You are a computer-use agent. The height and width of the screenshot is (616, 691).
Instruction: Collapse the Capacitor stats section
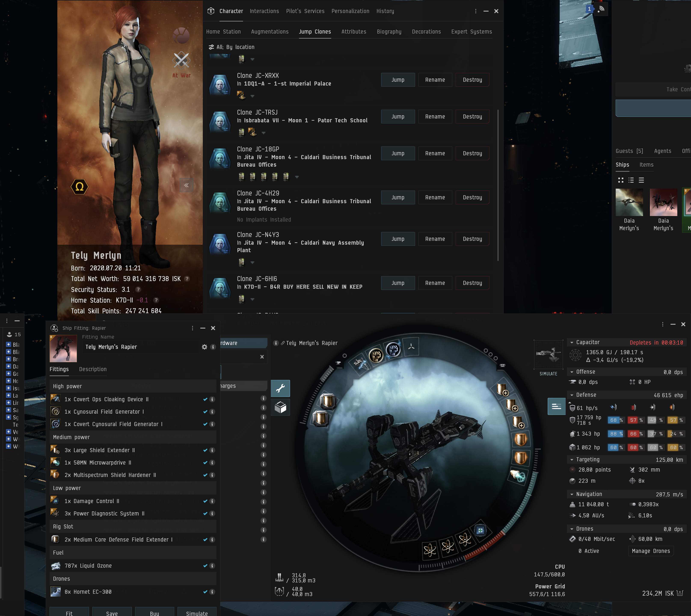(x=572, y=342)
